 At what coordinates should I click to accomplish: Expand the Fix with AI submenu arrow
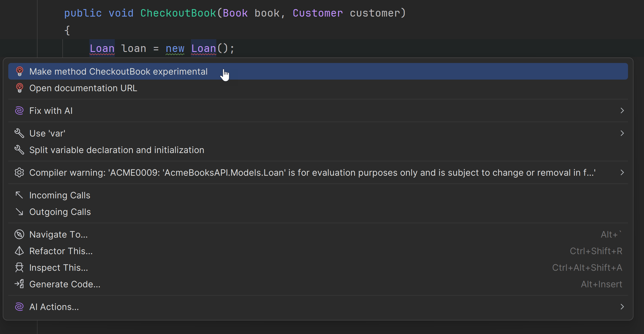point(622,111)
